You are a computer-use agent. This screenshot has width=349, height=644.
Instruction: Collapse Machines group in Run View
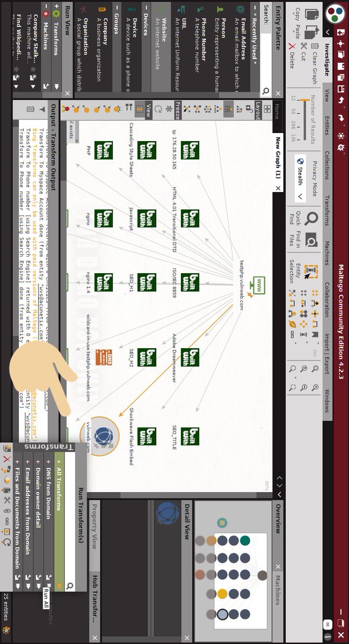[45, 5]
